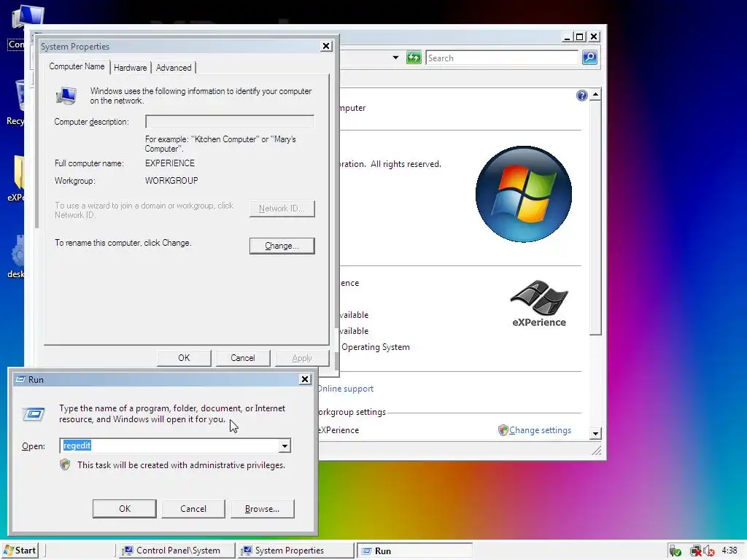
Task: Maximize the Control Panel System window
Action: click(579, 36)
